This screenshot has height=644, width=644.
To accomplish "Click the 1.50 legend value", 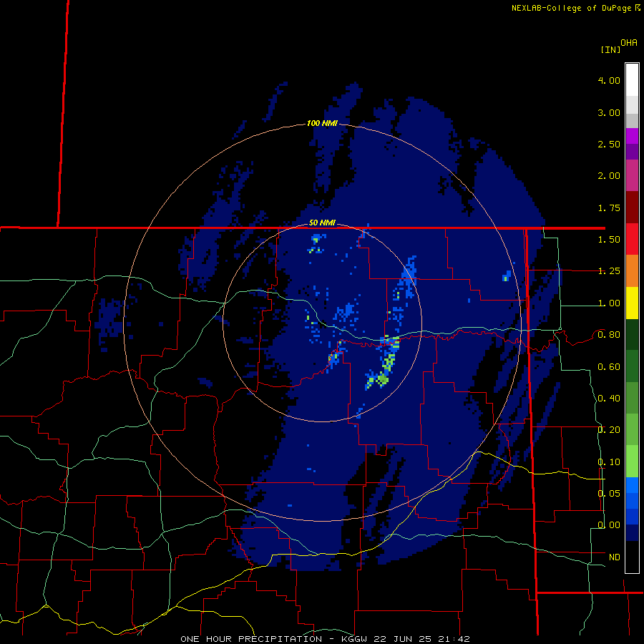I will [609, 240].
